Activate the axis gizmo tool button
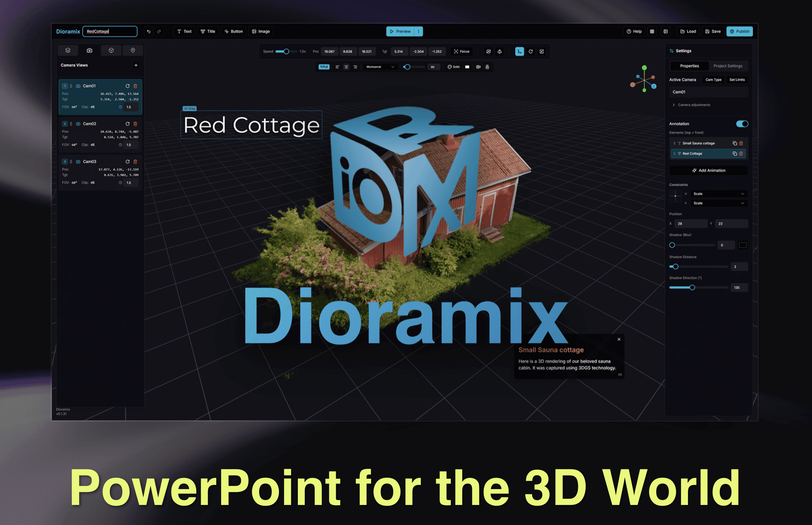The height and width of the screenshot is (525, 812). click(x=519, y=51)
